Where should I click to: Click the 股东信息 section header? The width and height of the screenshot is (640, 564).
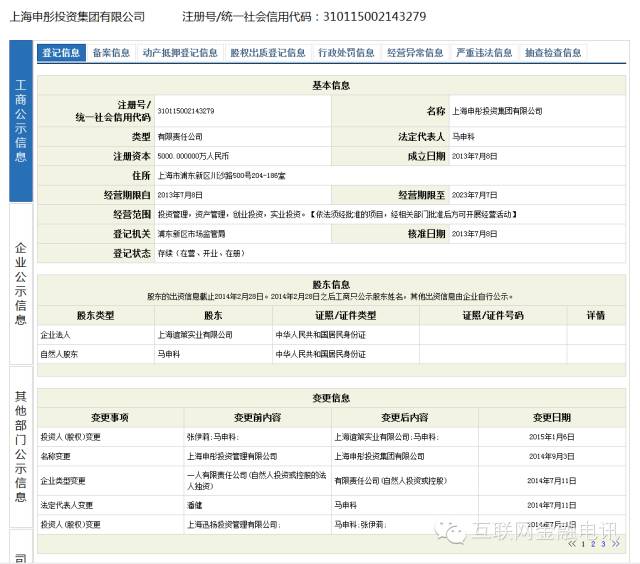click(331, 284)
